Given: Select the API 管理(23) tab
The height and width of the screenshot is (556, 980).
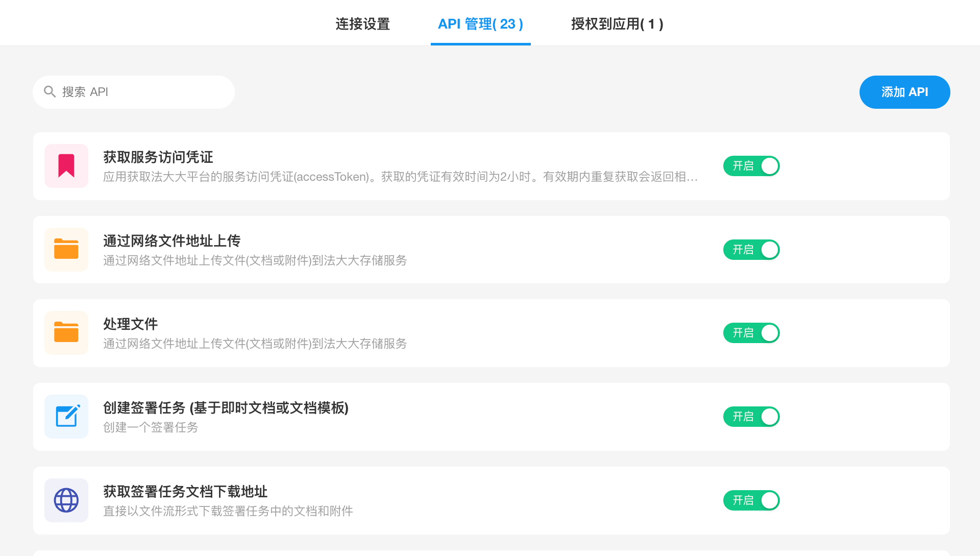Looking at the screenshot, I should [480, 24].
